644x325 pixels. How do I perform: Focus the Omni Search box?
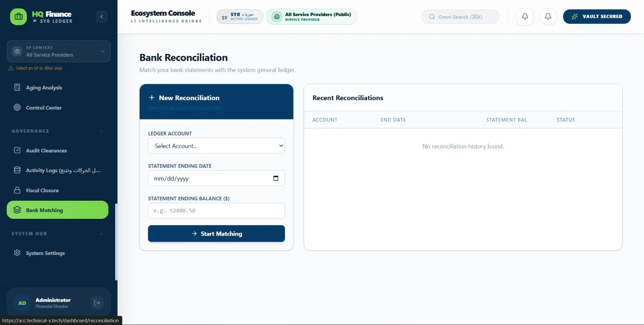460,17
